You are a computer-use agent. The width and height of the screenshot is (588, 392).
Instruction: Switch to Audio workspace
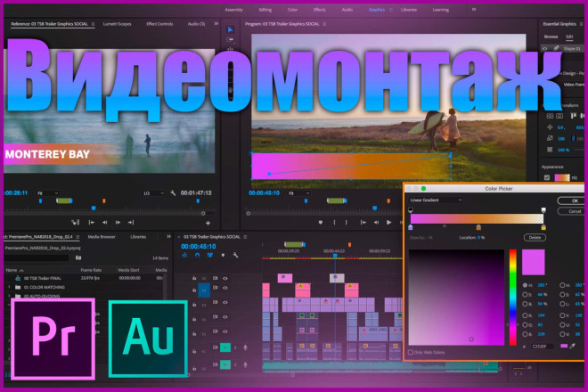pyautogui.click(x=347, y=10)
